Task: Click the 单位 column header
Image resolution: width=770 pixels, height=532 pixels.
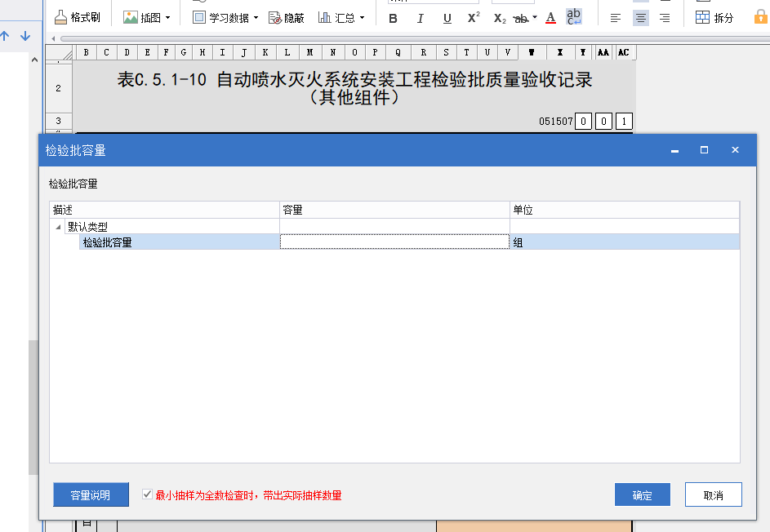Action: tap(624, 210)
